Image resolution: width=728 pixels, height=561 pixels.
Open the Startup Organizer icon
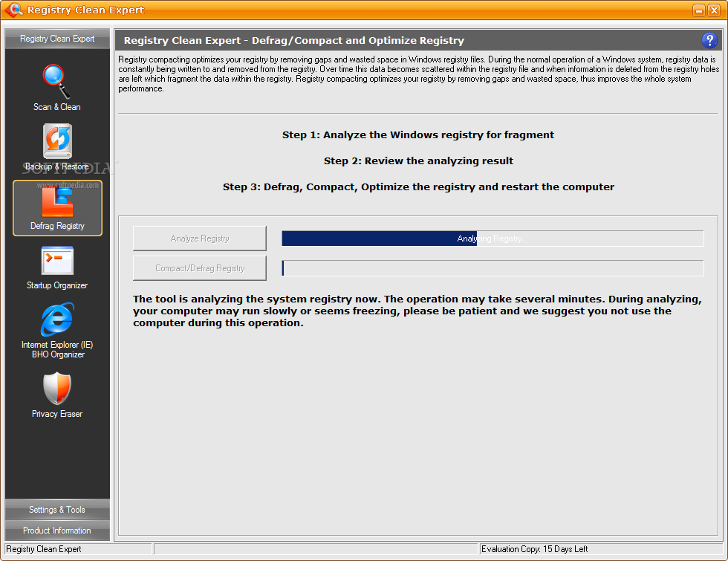pyautogui.click(x=57, y=261)
